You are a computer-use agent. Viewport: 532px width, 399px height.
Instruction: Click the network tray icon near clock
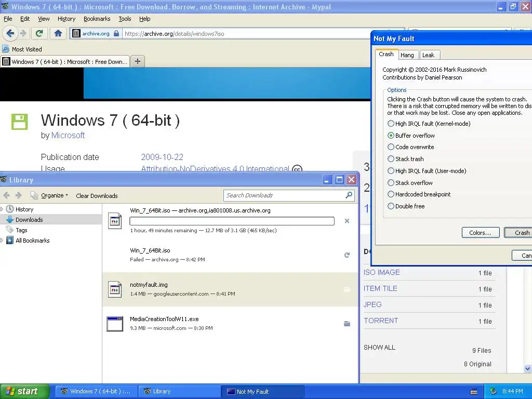tap(494, 391)
